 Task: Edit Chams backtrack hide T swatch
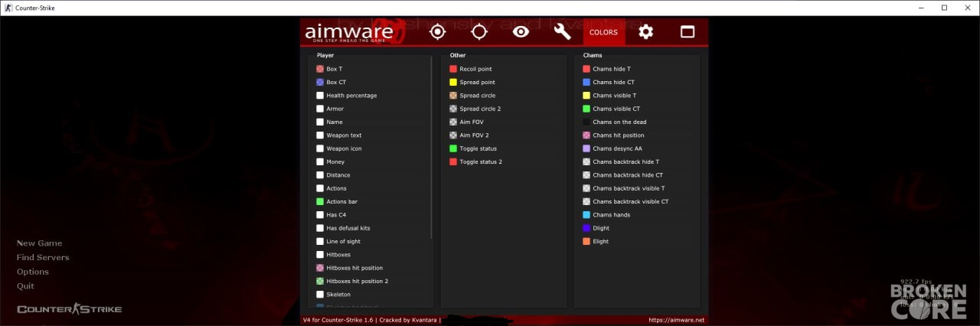[586, 161]
